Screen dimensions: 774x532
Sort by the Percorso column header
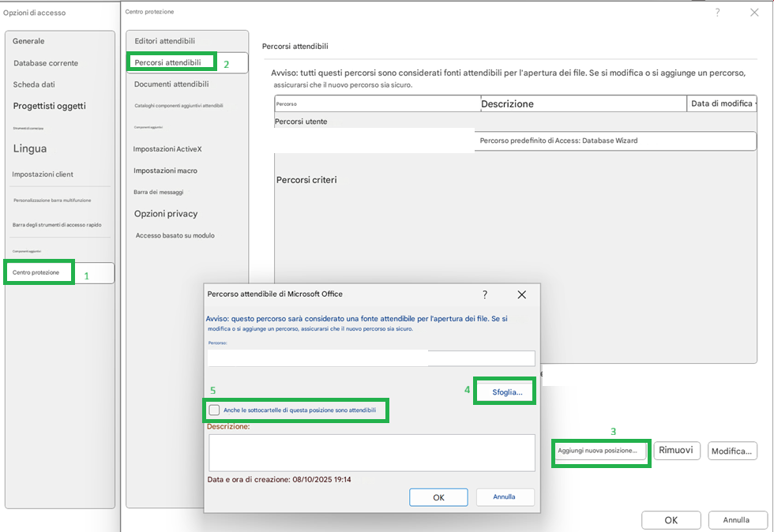[378, 103]
